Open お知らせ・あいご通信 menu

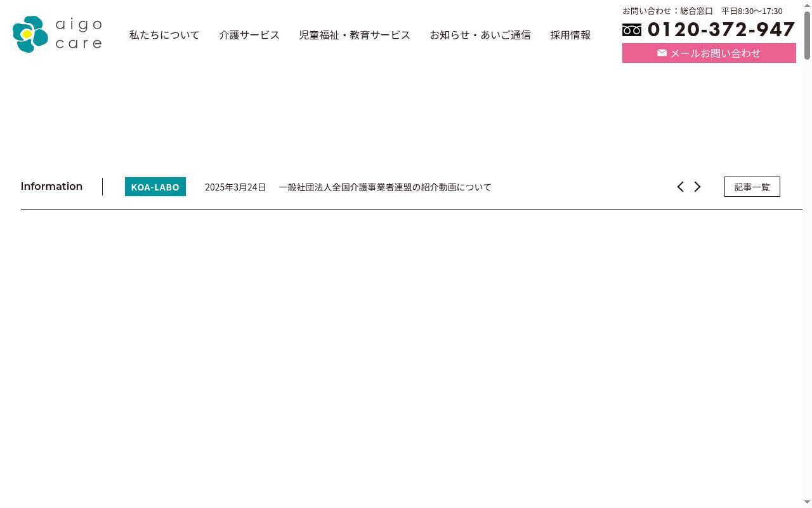click(x=480, y=35)
